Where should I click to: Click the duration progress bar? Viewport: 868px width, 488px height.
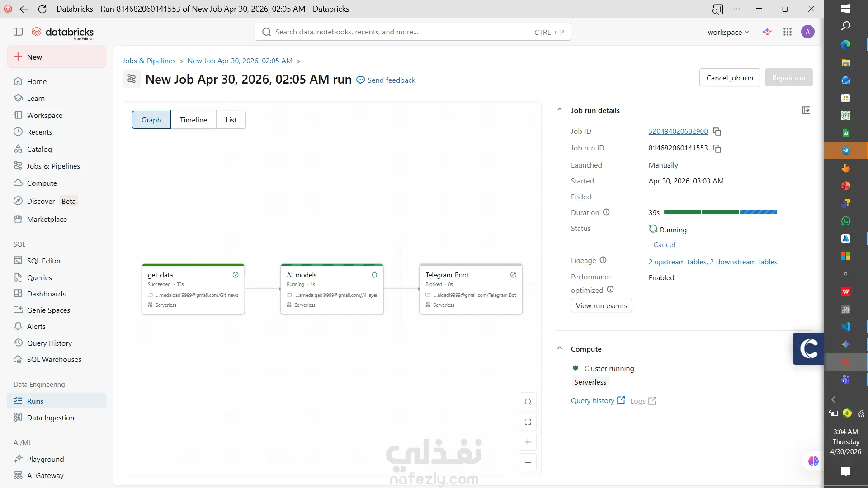[721, 212]
